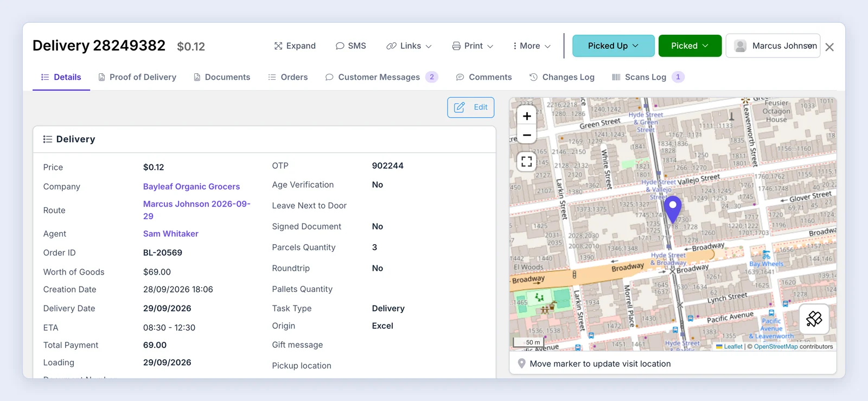Image resolution: width=868 pixels, height=401 pixels.
Task: Open Bayleaf Organic Grocers company link
Action: click(192, 187)
